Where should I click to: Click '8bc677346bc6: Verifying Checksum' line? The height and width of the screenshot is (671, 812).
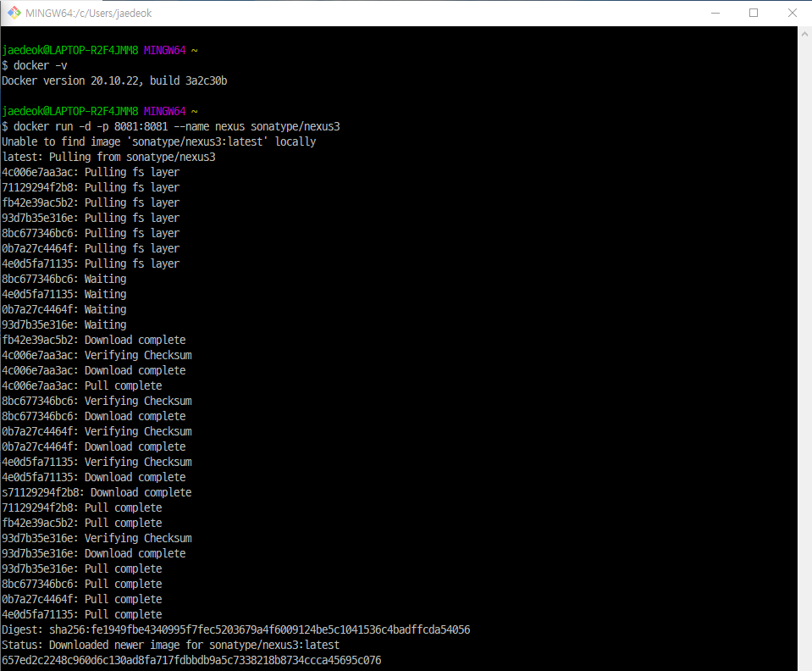[x=97, y=401]
